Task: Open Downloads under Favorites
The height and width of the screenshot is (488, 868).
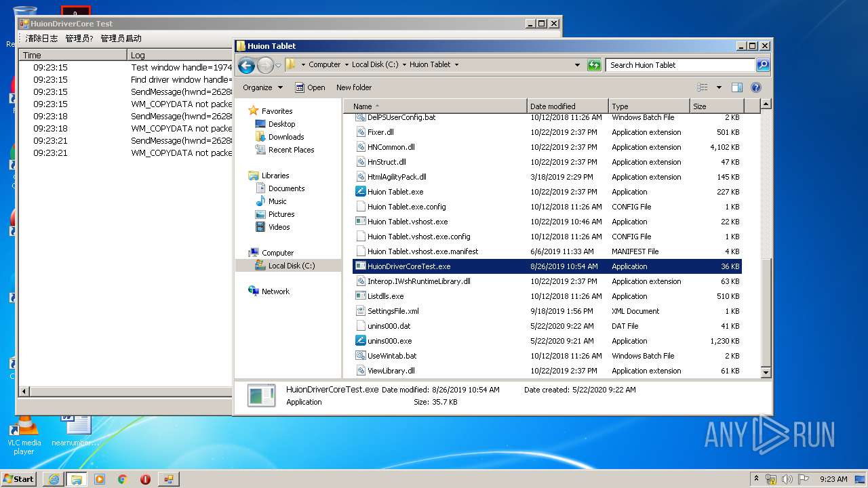Action: click(285, 137)
